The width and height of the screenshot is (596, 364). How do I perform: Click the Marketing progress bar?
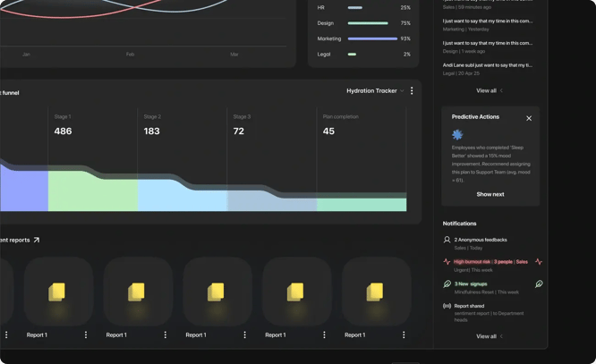372,38
